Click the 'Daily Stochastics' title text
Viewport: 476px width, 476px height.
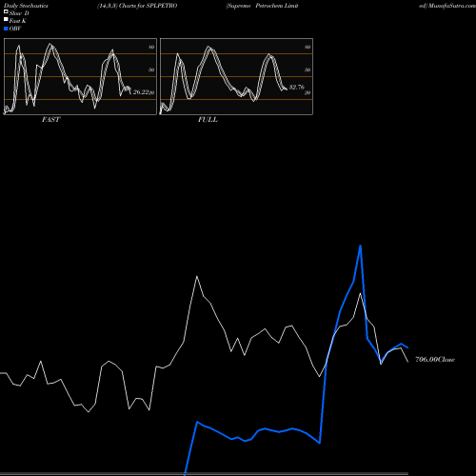(x=26, y=6)
